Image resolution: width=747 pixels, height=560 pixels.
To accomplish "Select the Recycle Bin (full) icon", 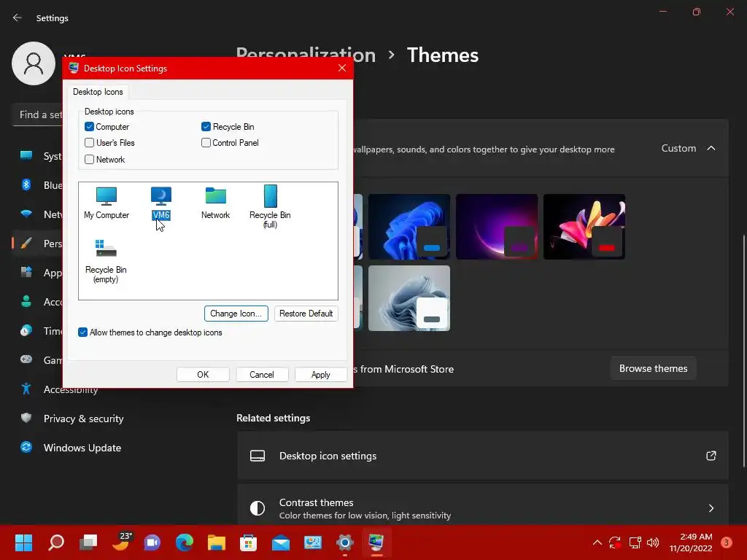I will 270,206.
